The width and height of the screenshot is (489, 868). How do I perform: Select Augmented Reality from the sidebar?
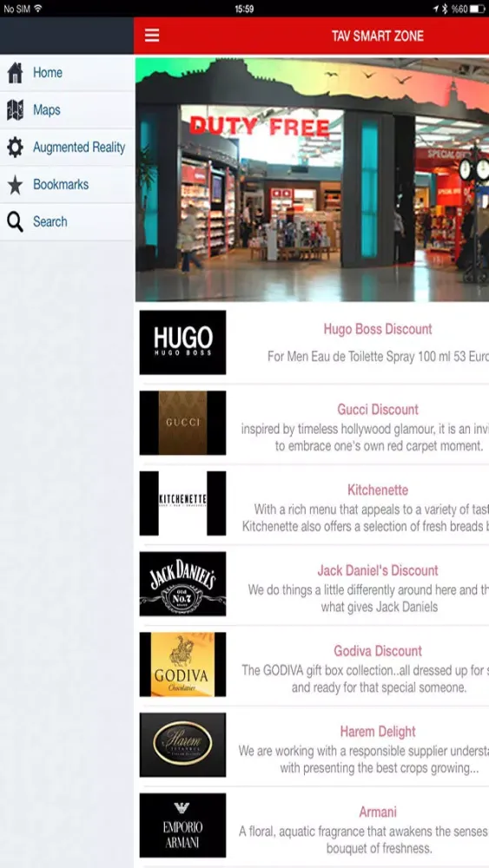point(67,148)
